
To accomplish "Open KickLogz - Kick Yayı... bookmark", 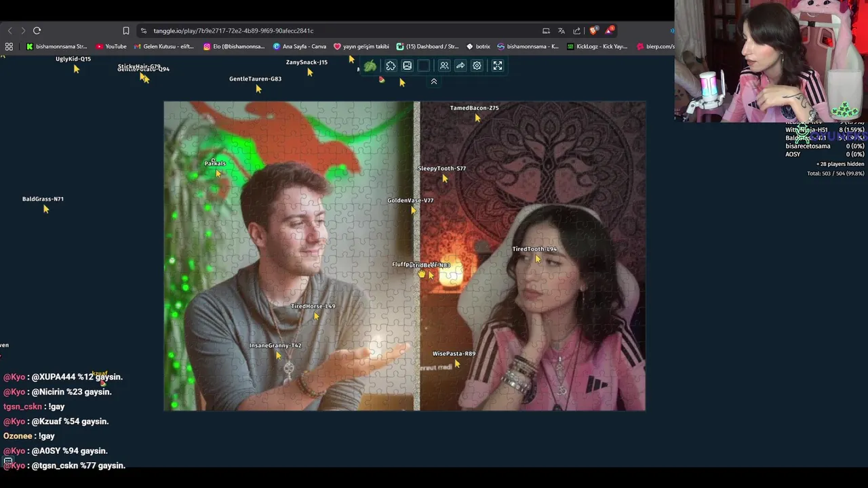I will click(597, 47).
